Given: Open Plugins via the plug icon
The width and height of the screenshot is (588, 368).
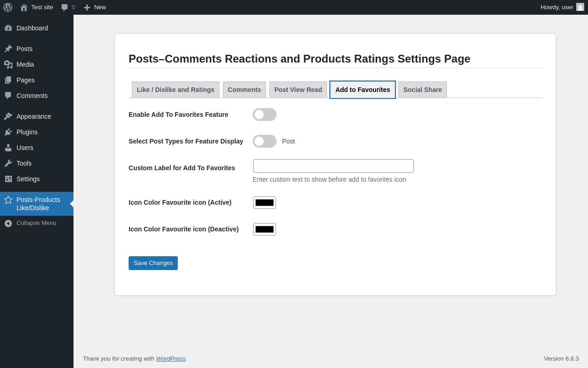Looking at the screenshot, I should (x=8, y=132).
